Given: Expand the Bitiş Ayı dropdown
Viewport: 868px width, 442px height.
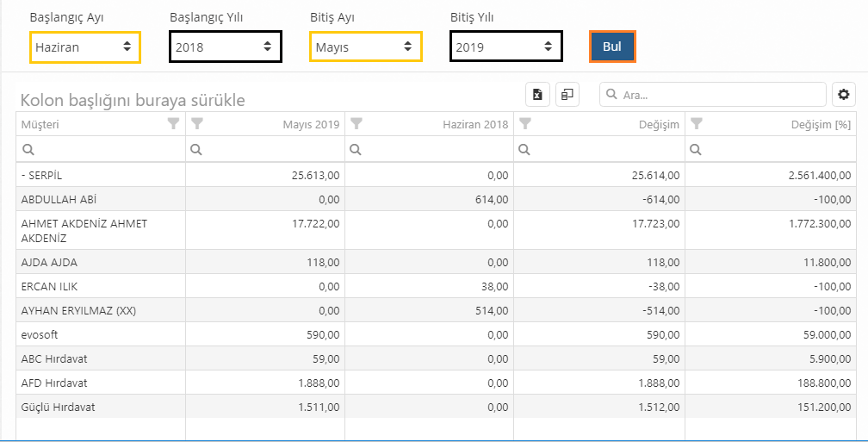Looking at the screenshot, I should [365, 47].
